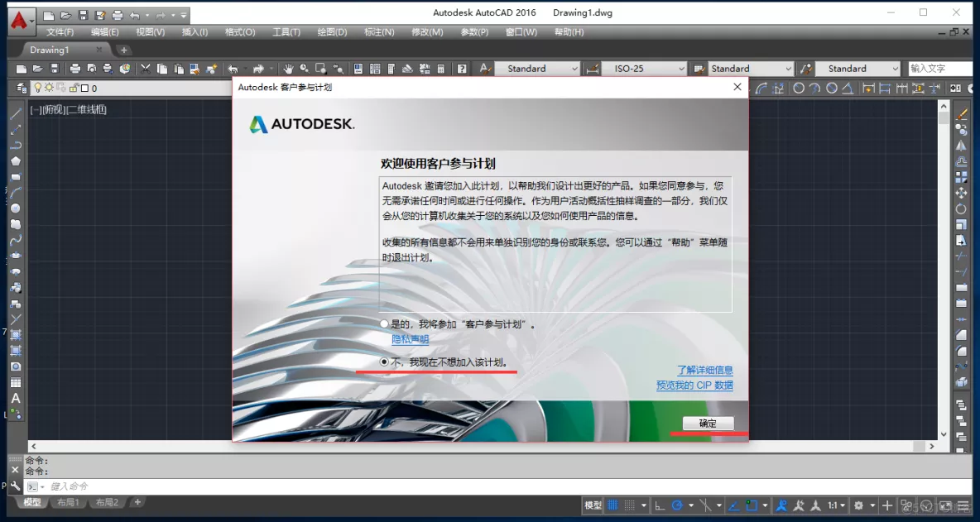Open the Help question mark icon
Screen dimensions: 980x522
(462, 69)
